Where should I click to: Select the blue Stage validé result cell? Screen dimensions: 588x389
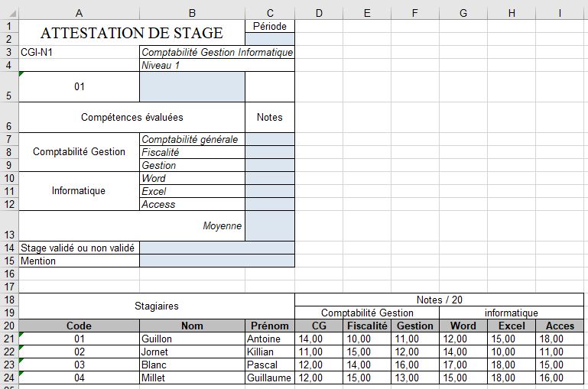coord(217,248)
